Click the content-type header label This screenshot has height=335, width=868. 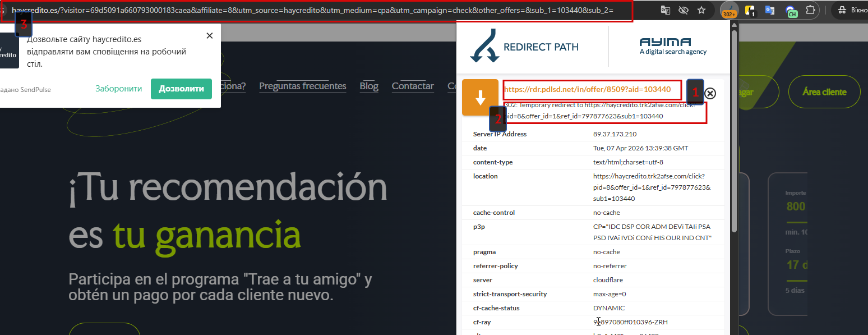click(493, 162)
